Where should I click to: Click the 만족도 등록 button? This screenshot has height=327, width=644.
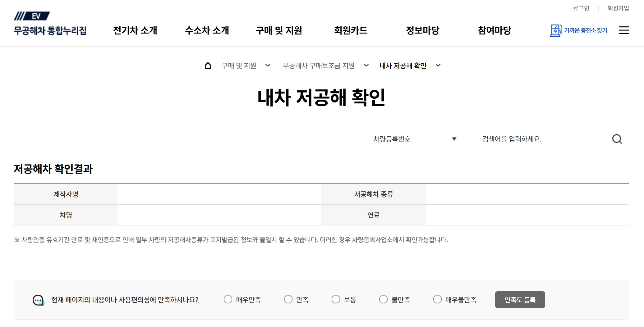click(x=520, y=299)
